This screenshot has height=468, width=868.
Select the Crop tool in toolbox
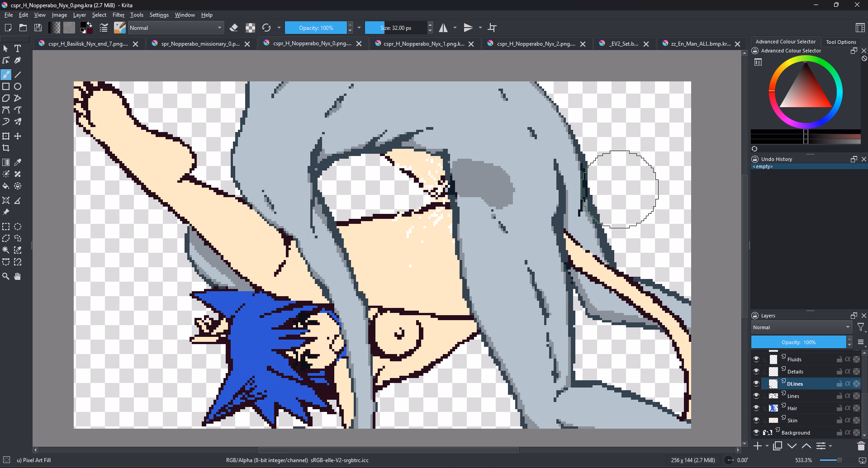6,148
